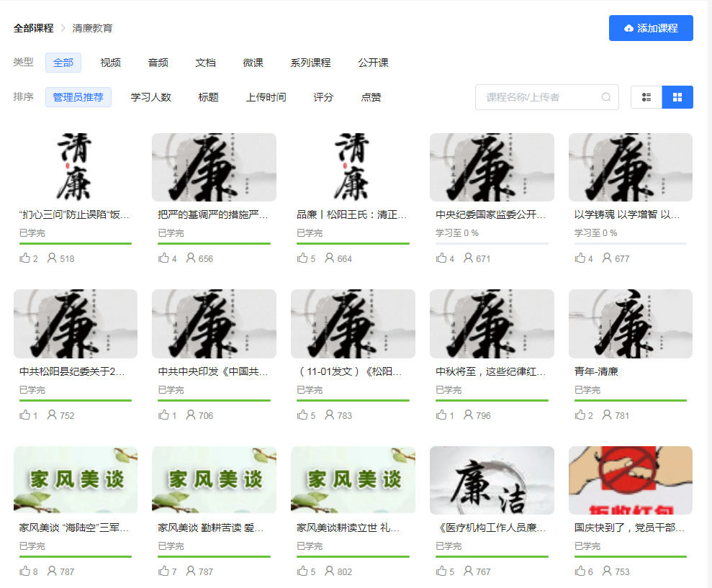
Task: Click progress bar of 以学铸魂 course
Action: pyautogui.click(x=630, y=244)
